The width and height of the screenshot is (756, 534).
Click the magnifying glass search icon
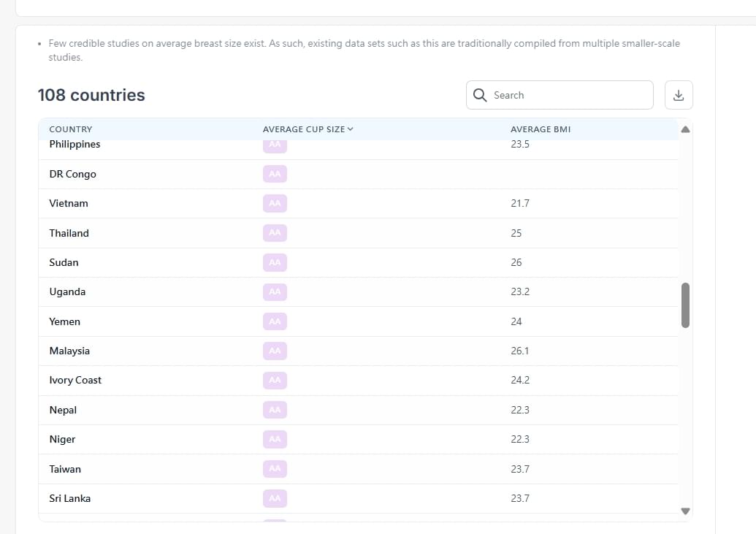pyautogui.click(x=480, y=95)
